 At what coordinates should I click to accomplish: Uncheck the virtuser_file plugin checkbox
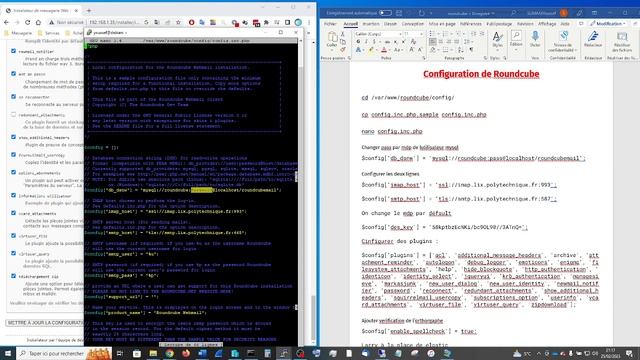pyautogui.click(x=13, y=236)
